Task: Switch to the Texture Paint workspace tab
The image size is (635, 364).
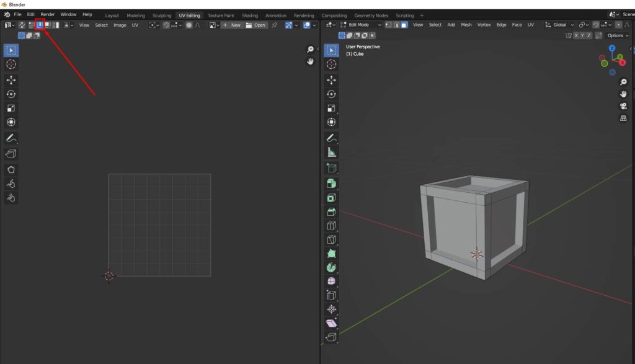Action: [221, 16]
